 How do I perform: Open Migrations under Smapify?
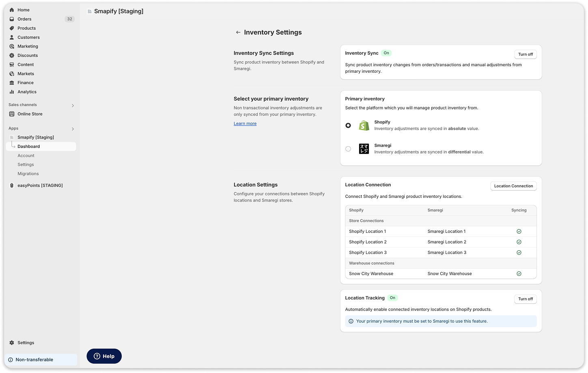click(x=28, y=173)
